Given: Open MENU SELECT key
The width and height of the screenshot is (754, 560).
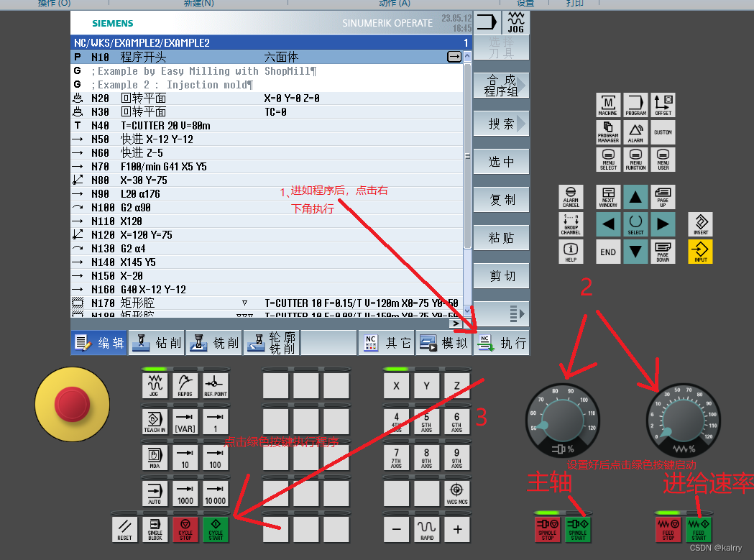Looking at the screenshot, I should [x=608, y=160].
